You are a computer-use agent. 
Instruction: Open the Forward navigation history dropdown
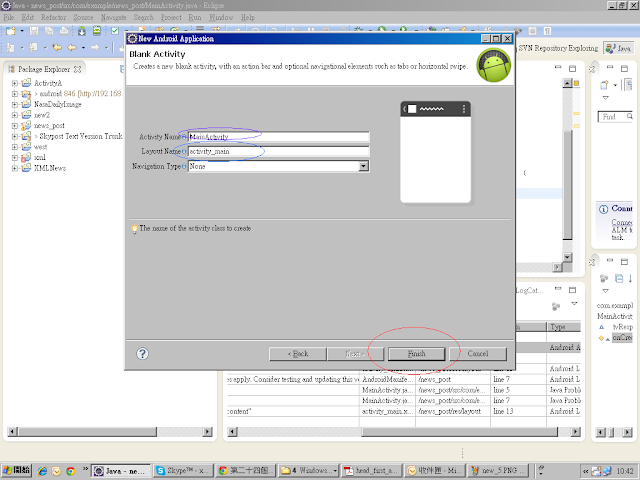pyautogui.click(x=107, y=48)
